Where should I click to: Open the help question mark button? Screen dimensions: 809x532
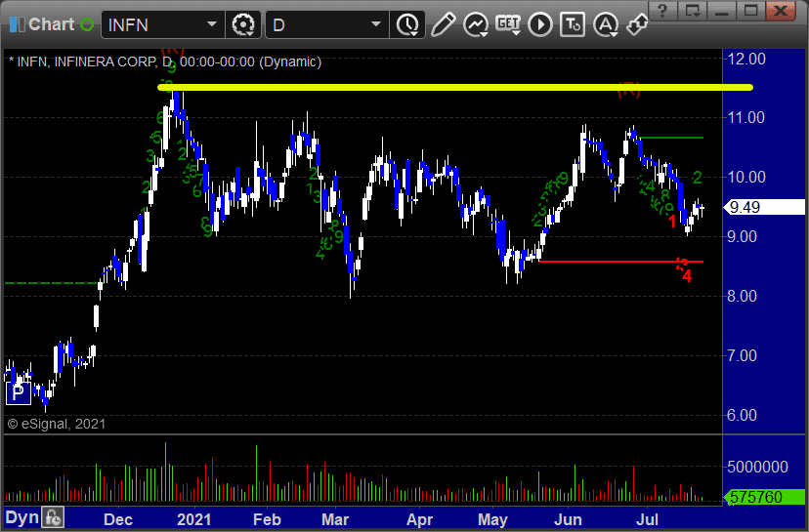(662, 10)
